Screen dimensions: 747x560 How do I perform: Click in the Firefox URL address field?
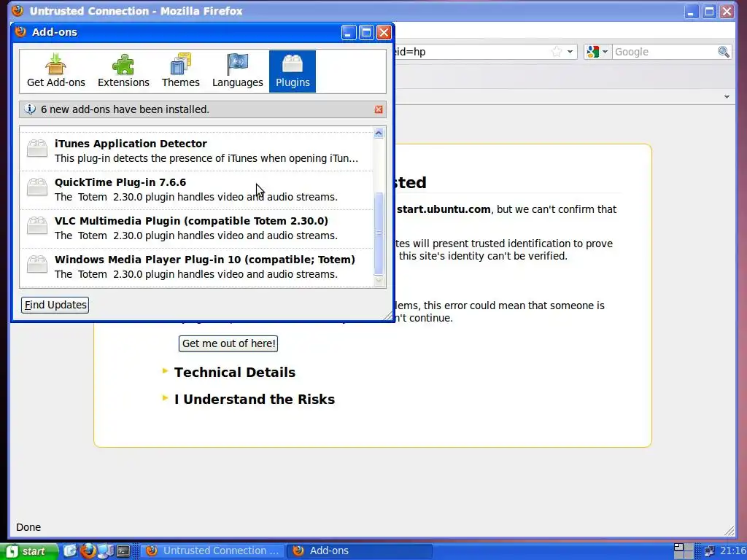click(472, 52)
